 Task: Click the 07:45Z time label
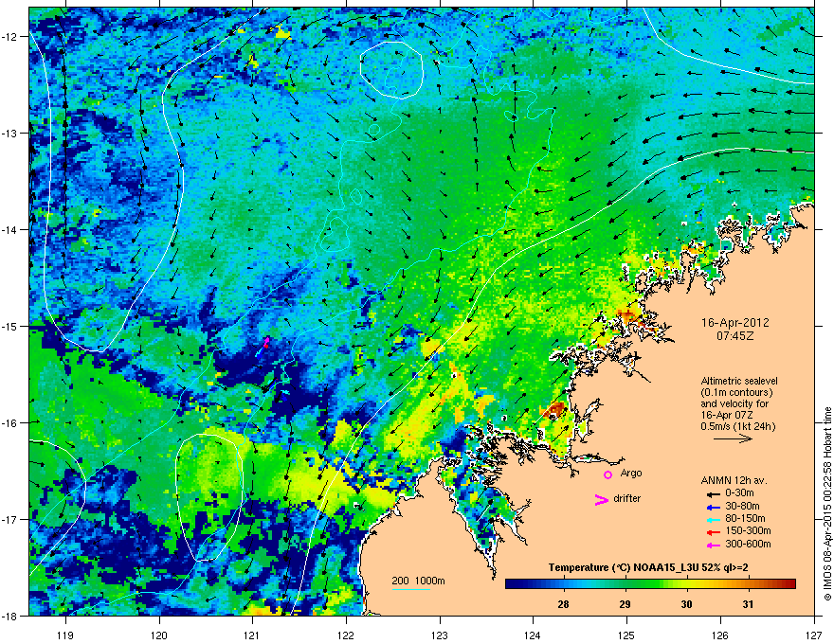(x=735, y=336)
